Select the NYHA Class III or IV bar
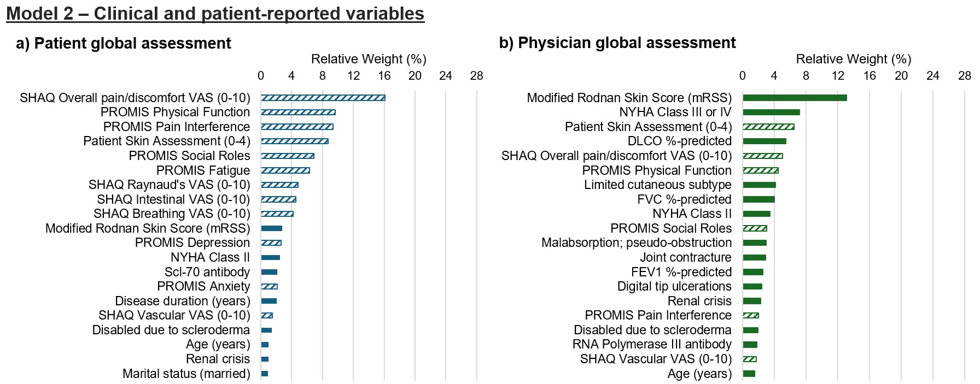This screenshot has width=980, height=384. click(x=771, y=113)
